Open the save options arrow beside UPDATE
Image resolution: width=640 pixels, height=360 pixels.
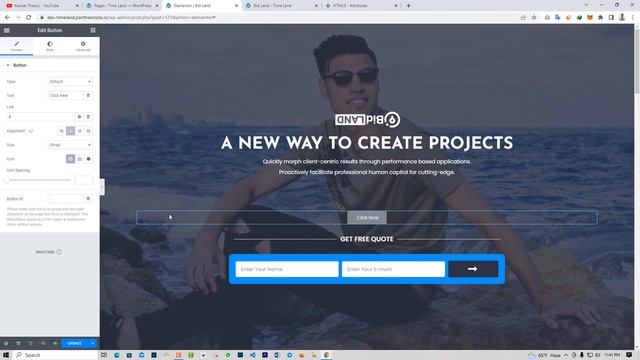93,343
